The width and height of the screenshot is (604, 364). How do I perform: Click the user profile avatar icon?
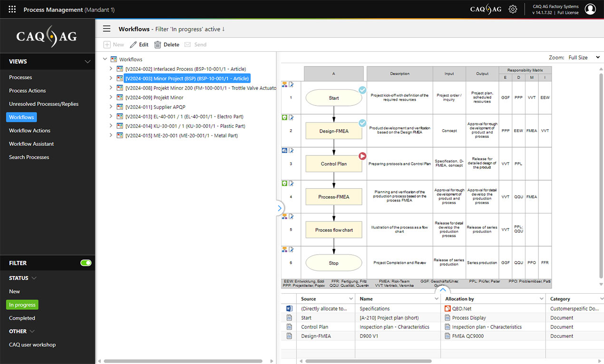click(x=590, y=10)
